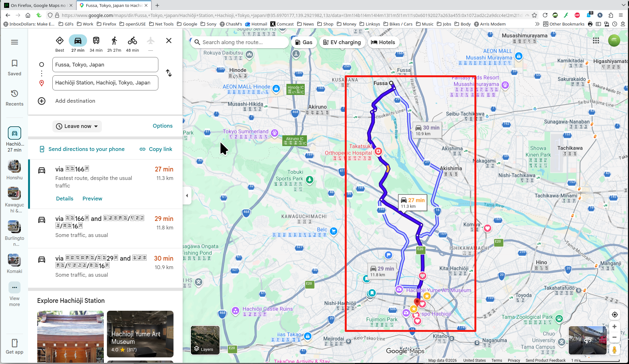Screen dimensions: 629x364
Task: Open route Options link
Action: pyautogui.click(x=162, y=126)
